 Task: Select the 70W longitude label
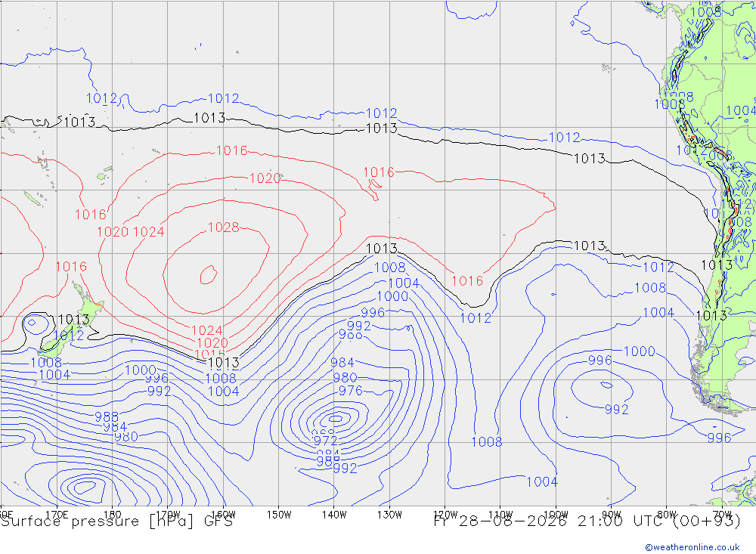[x=722, y=515]
